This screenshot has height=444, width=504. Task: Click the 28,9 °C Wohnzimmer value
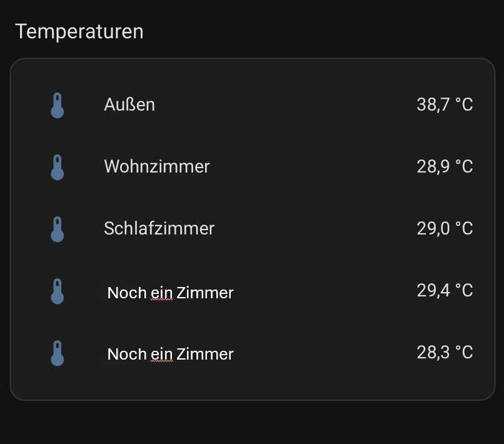coord(445,166)
